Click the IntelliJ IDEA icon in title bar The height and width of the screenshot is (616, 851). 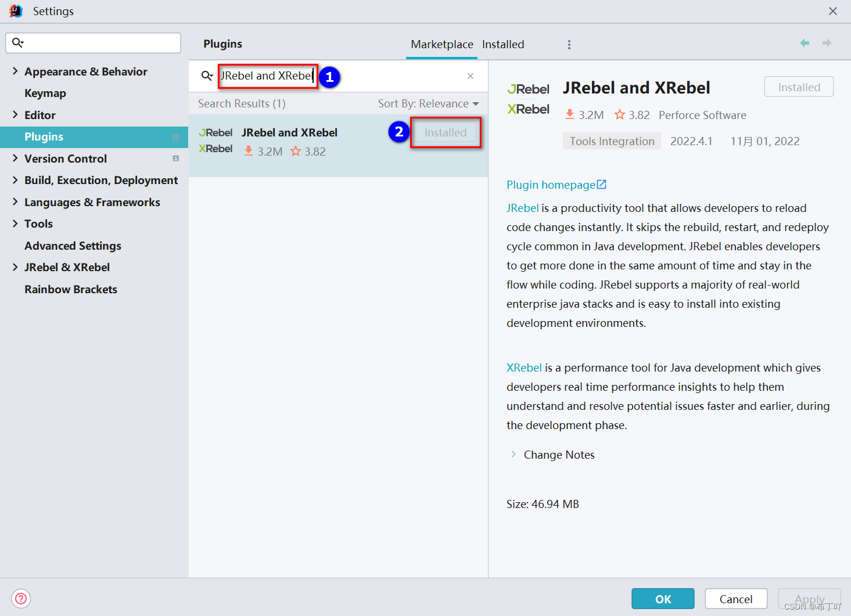point(16,11)
